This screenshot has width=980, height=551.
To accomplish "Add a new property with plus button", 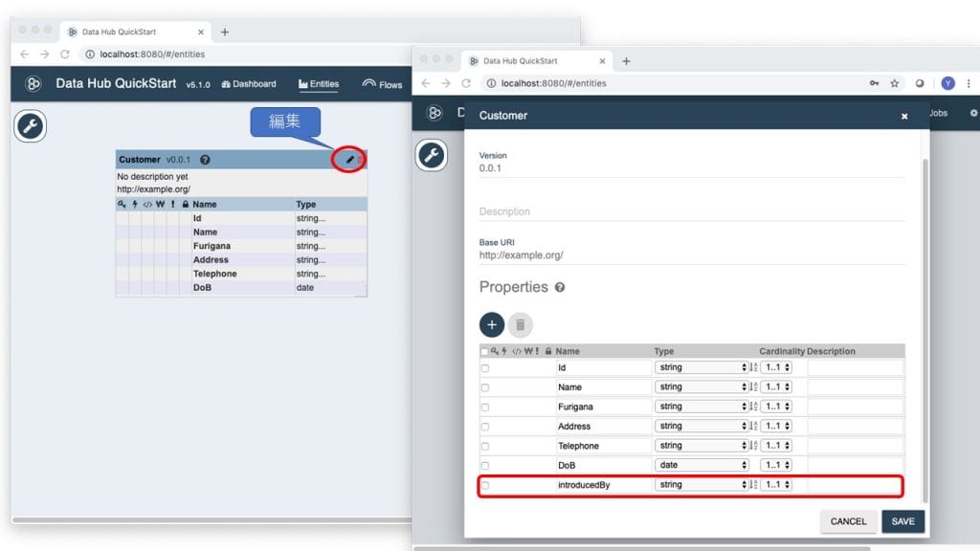I will (492, 324).
